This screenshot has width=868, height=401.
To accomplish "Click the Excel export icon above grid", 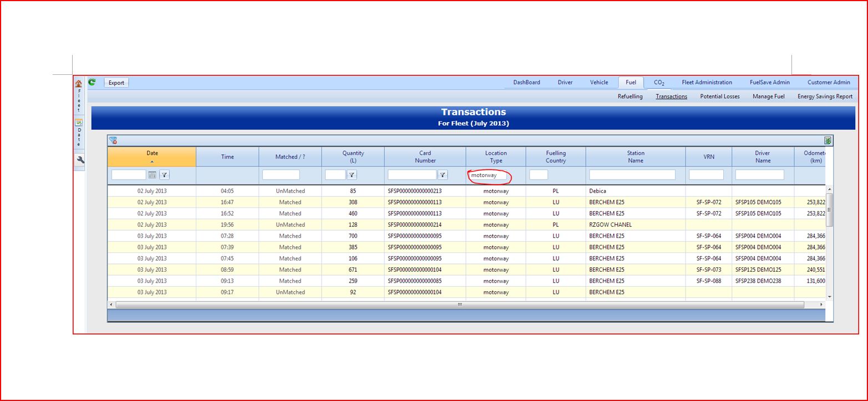I will tap(828, 140).
